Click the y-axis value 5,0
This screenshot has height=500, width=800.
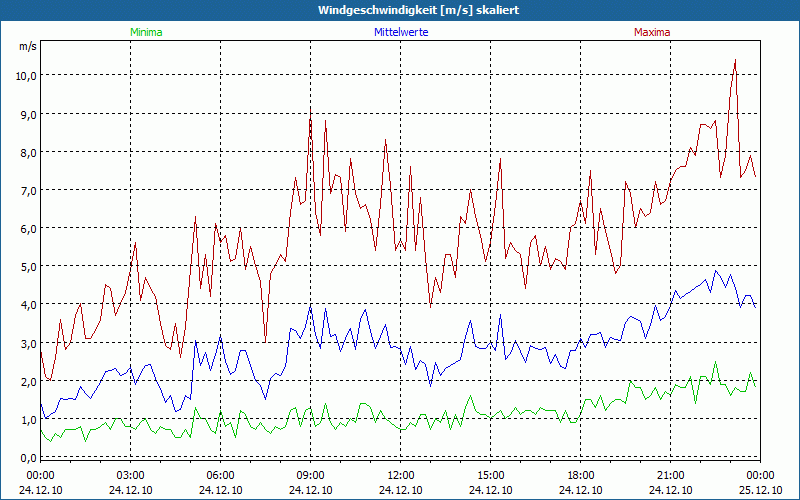pos(28,267)
